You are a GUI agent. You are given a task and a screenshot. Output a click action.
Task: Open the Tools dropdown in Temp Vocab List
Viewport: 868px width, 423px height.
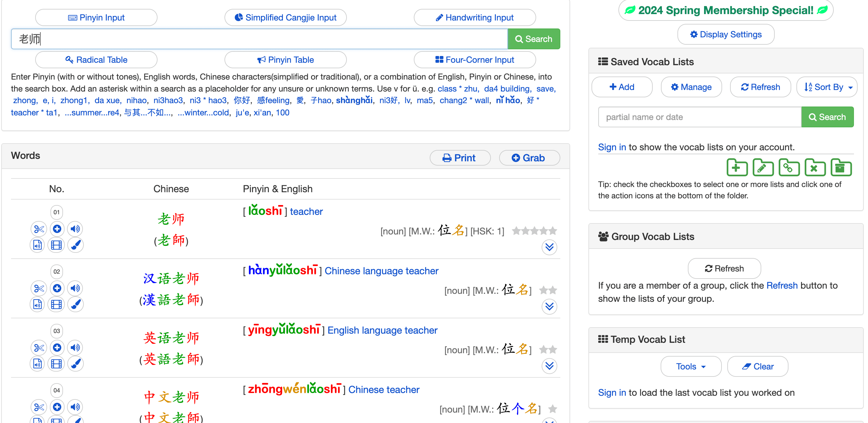[x=690, y=366]
